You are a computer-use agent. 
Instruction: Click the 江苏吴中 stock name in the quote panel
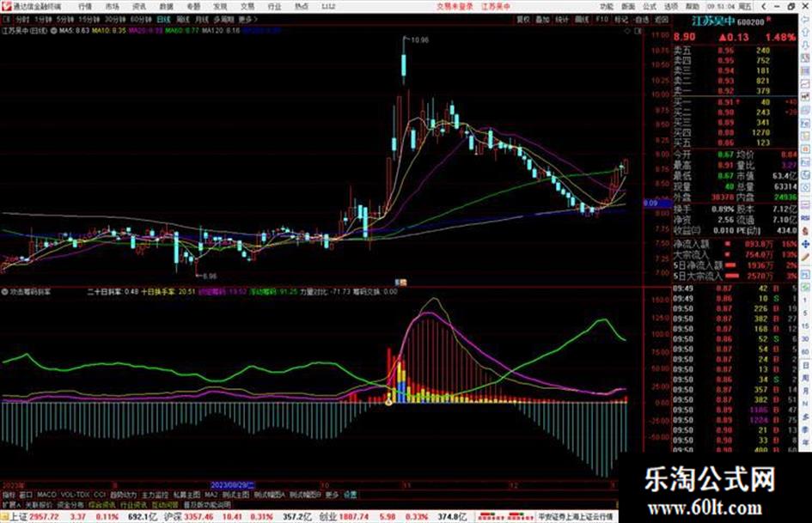tap(713, 21)
